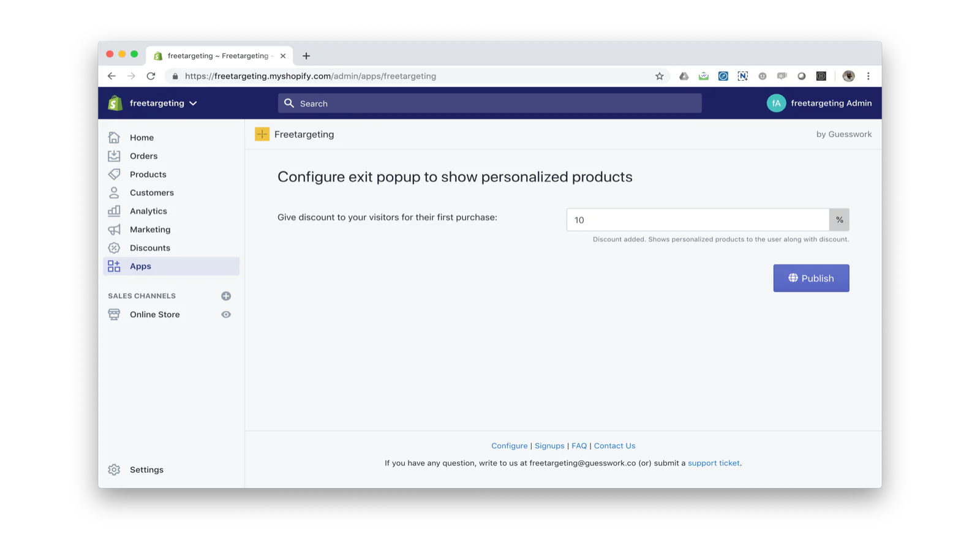The width and height of the screenshot is (980, 551).
Task: Open the Home icon in sidebar
Action: pyautogui.click(x=114, y=137)
